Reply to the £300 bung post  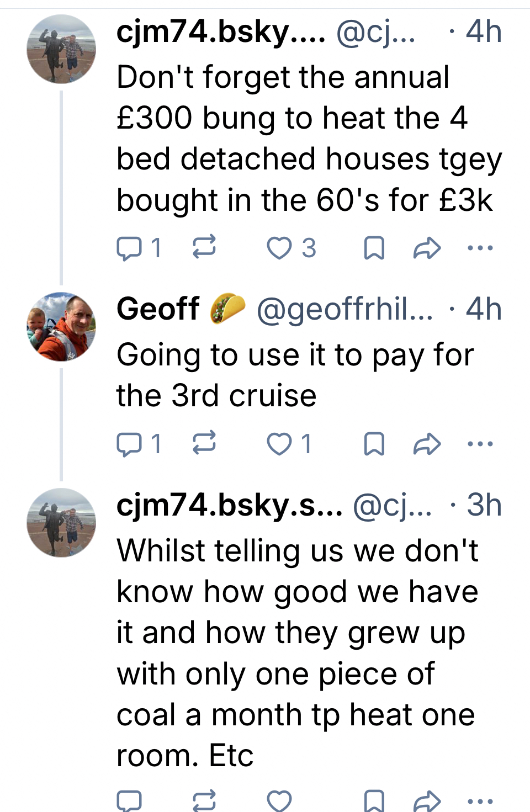click(129, 248)
